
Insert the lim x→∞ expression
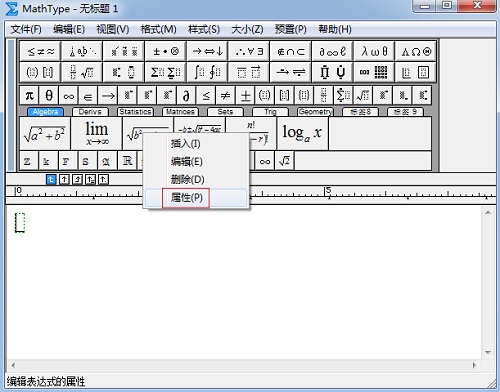click(97, 133)
